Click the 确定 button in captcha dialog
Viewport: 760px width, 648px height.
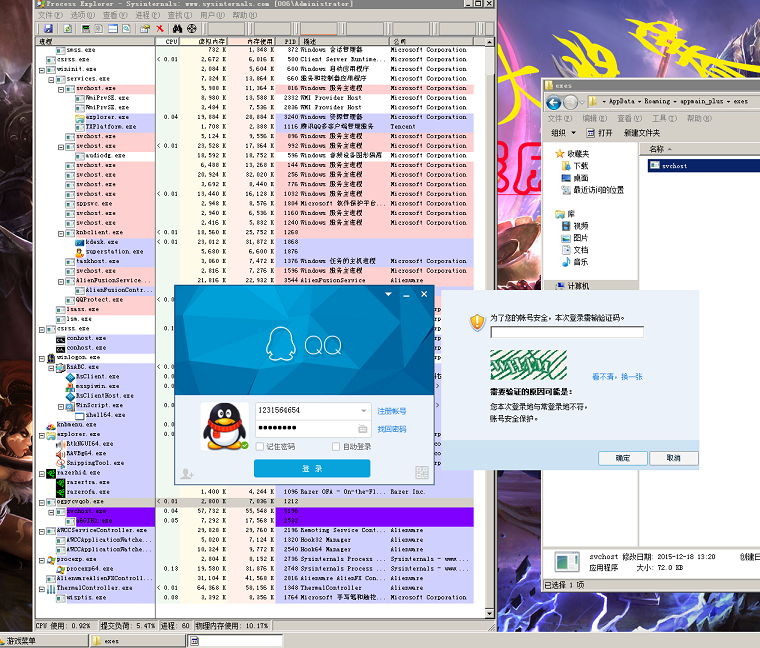click(x=623, y=458)
